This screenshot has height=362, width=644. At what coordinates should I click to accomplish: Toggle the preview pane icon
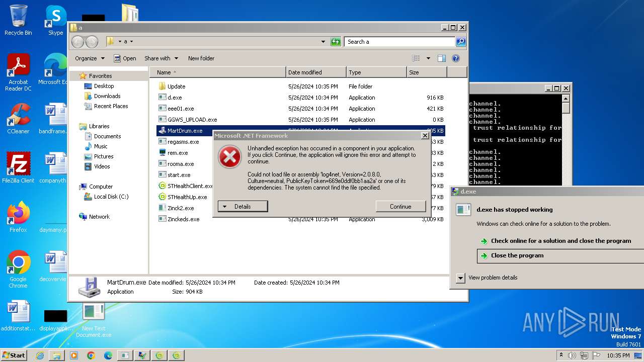point(441,58)
